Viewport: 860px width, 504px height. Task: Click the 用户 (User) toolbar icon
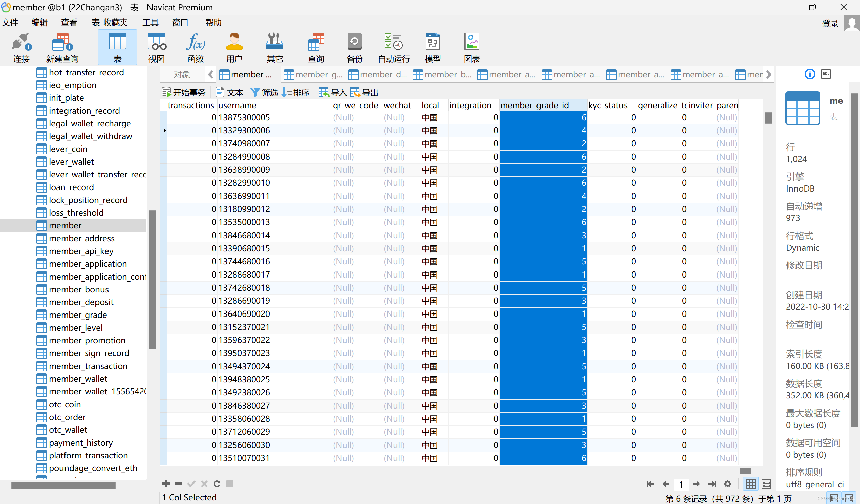click(234, 47)
